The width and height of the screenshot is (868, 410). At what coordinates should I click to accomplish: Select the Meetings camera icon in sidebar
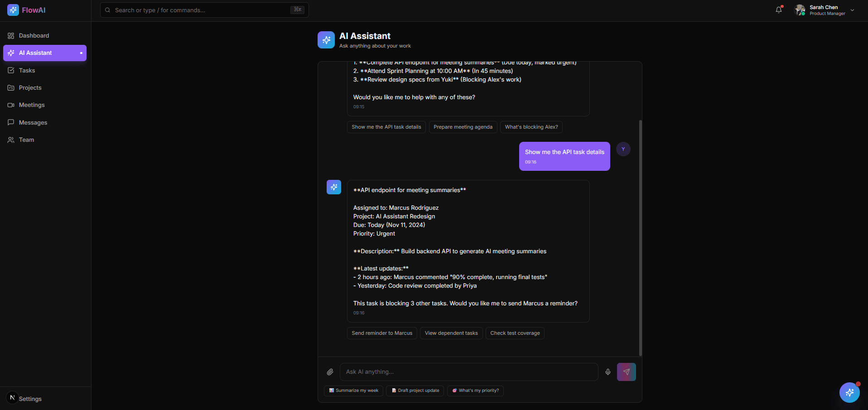[x=10, y=105]
